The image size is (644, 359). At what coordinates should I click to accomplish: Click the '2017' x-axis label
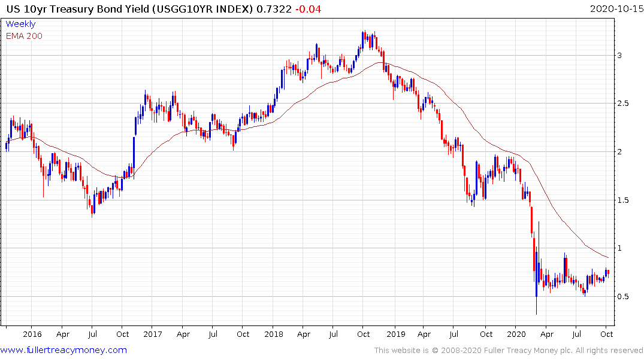coord(152,334)
